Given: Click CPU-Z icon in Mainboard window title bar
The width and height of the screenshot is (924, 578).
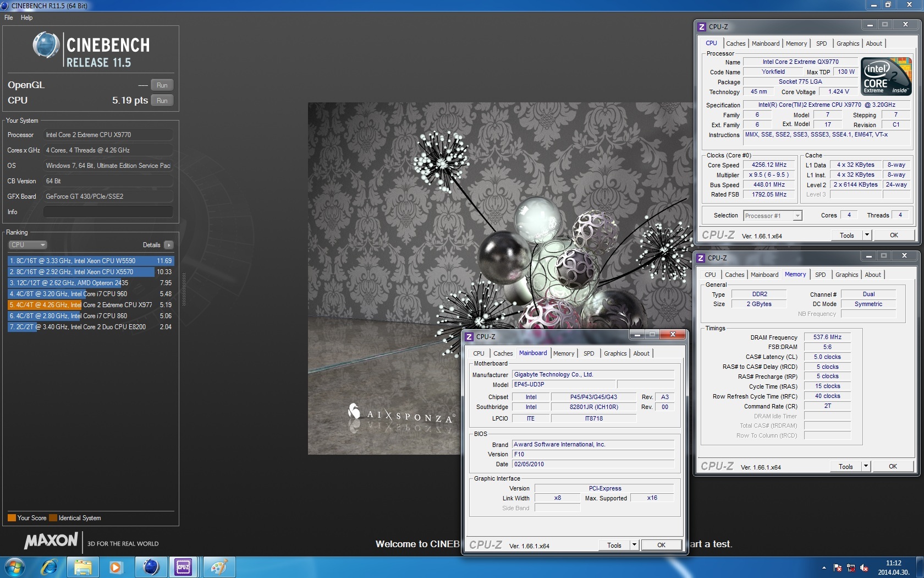Looking at the screenshot, I should [x=469, y=336].
